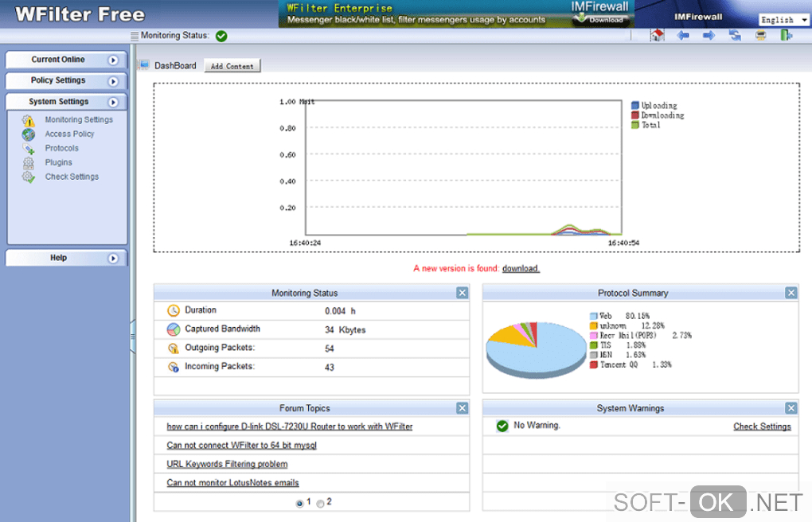Click the blue forward arrow icon
Screen dimensions: 812x522
point(709,35)
